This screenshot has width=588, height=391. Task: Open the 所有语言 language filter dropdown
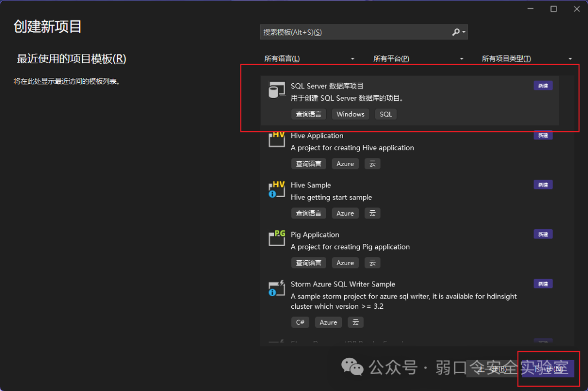(309, 58)
